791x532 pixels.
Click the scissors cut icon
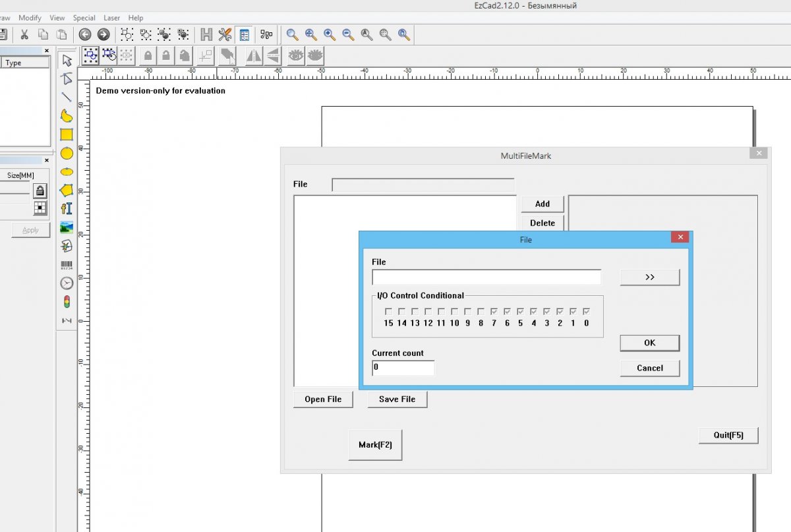pos(24,34)
